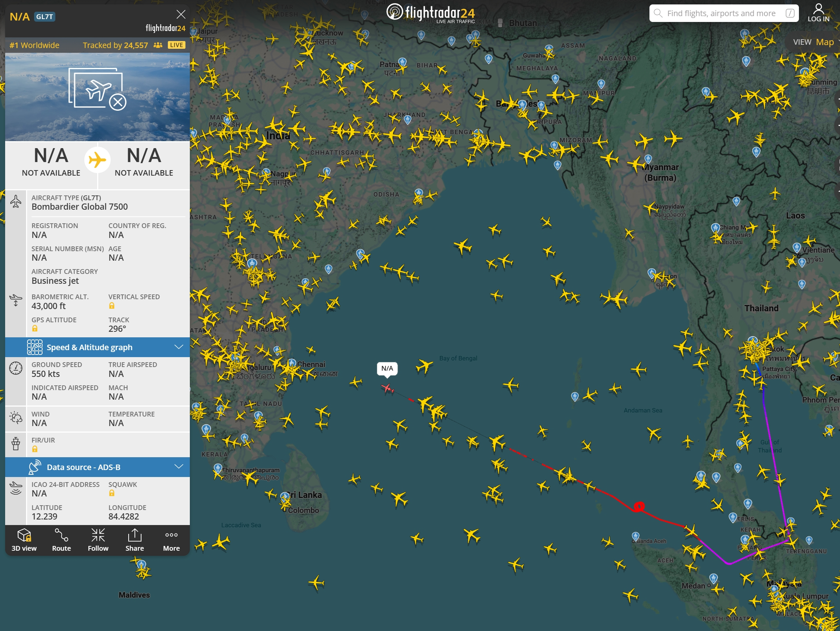Viewport: 840px width, 631px height.
Task: Close the flight details panel
Action: pos(181,14)
